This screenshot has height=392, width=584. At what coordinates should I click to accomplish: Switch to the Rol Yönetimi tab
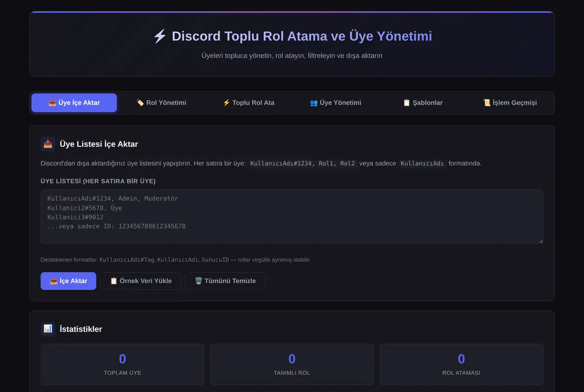point(161,103)
